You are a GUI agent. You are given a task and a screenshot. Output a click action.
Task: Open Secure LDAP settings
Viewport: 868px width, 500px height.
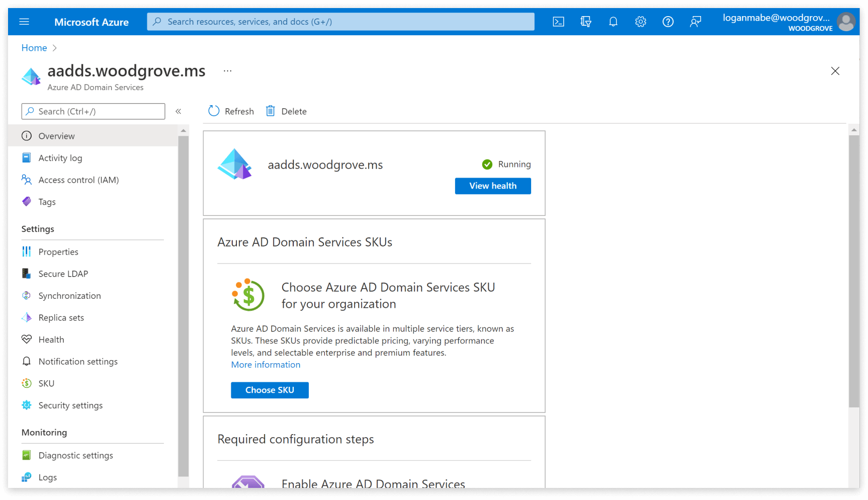63,274
